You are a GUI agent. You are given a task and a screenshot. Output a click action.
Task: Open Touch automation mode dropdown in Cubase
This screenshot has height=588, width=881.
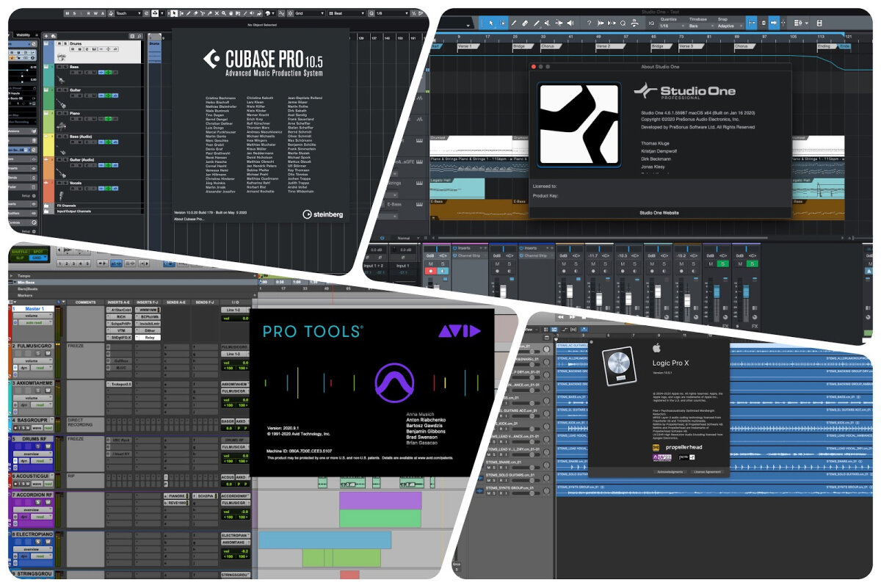(x=128, y=13)
